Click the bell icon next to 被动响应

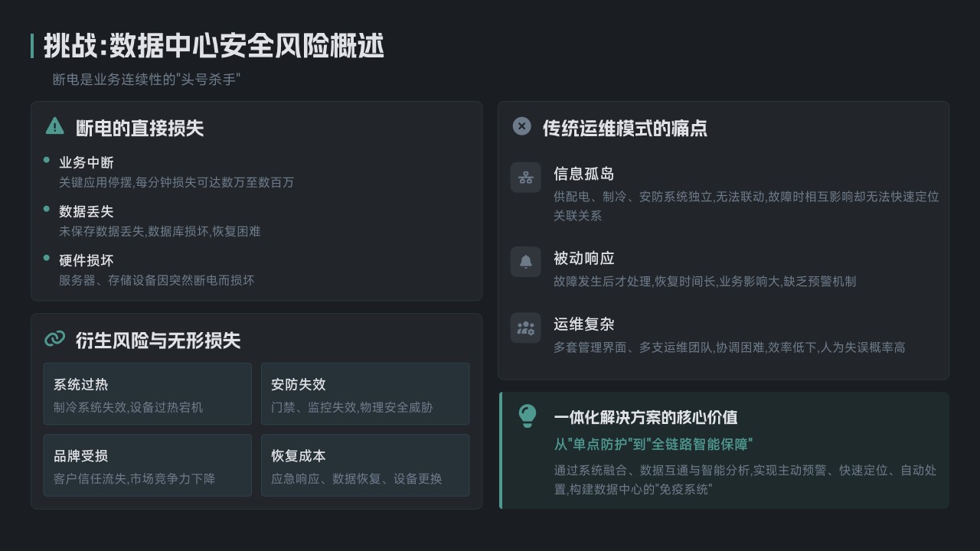pyautogui.click(x=526, y=262)
